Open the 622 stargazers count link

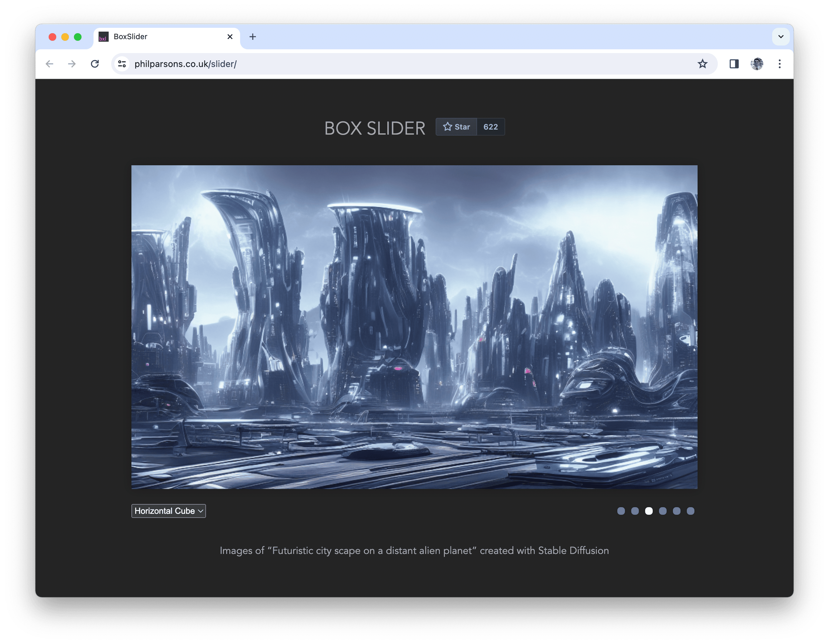click(x=490, y=127)
